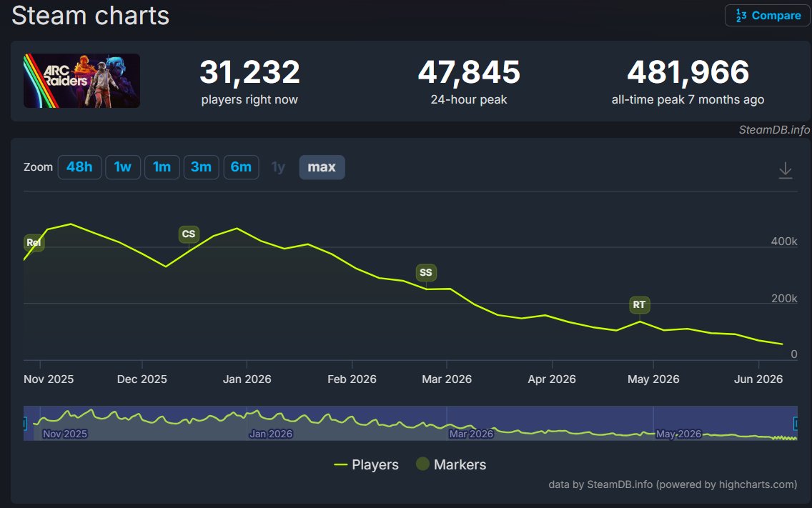The width and height of the screenshot is (812, 508).
Task: Click the Steam charts heading
Action: coord(91,16)
